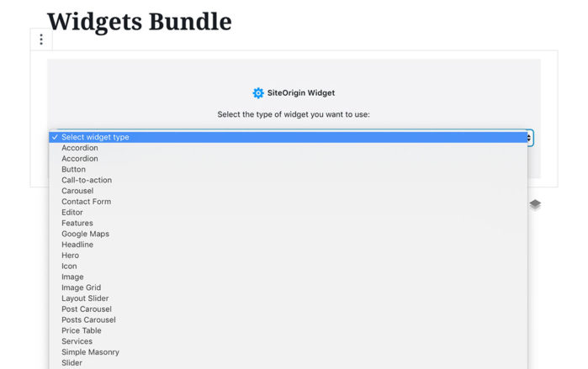
Task: Select the Icon widget option
Action: (69, 266)
